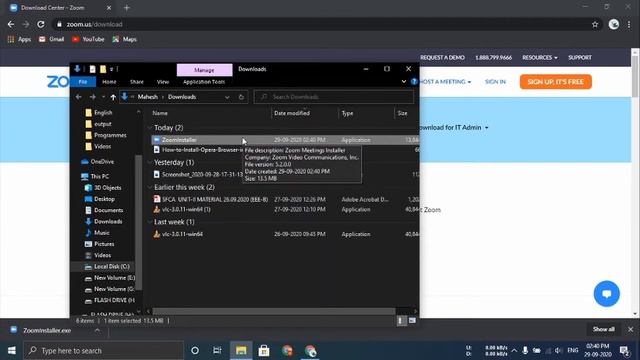This screenshot has width=640, height=360.
Task: Click REQUEST A DEMO link
Action: click(442, 58)
